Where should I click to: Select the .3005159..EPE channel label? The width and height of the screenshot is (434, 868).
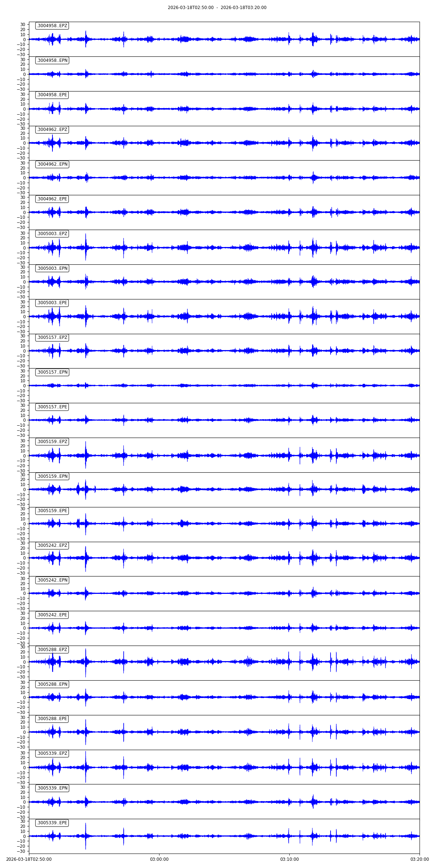[x=52, y=511]
